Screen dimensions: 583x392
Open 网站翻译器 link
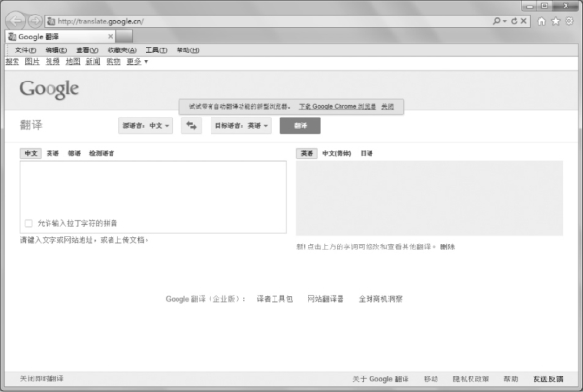pyautogui.click(x=325, y=299)
